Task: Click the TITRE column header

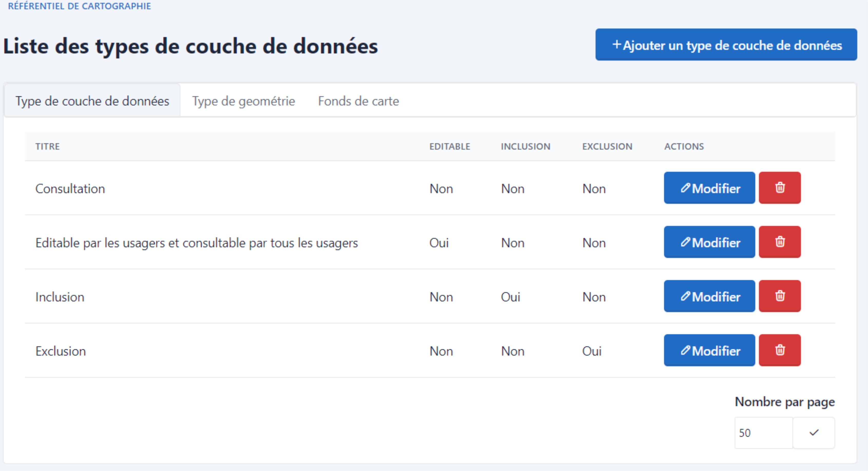Action: click(x=47, y=146)
